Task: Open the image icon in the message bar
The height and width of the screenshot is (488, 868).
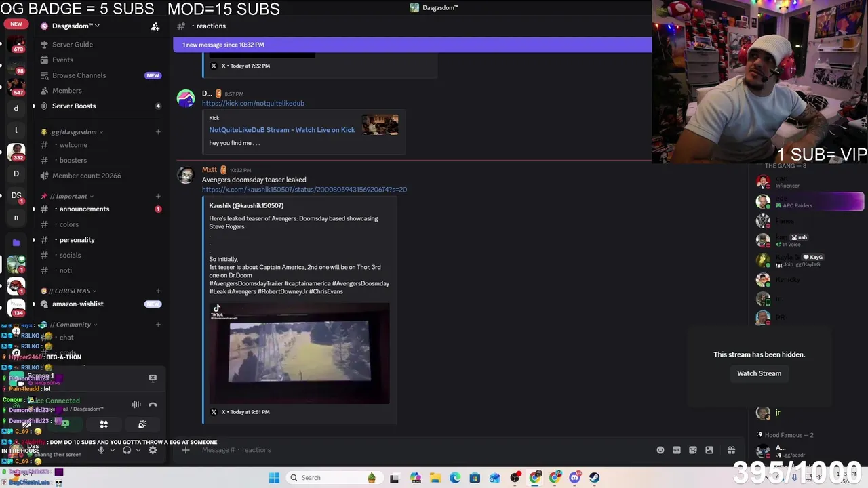Action: point(709,450)
